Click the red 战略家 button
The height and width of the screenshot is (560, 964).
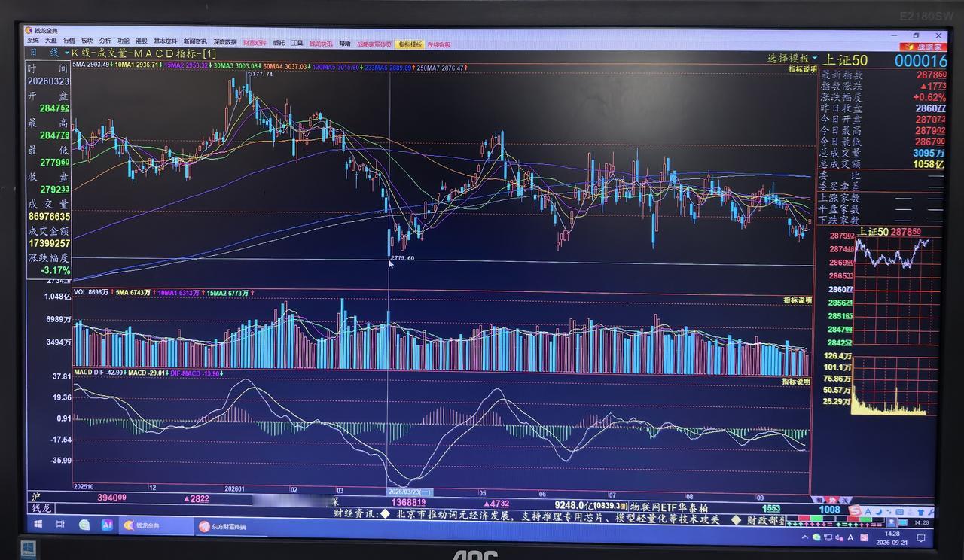pos(923,47)
